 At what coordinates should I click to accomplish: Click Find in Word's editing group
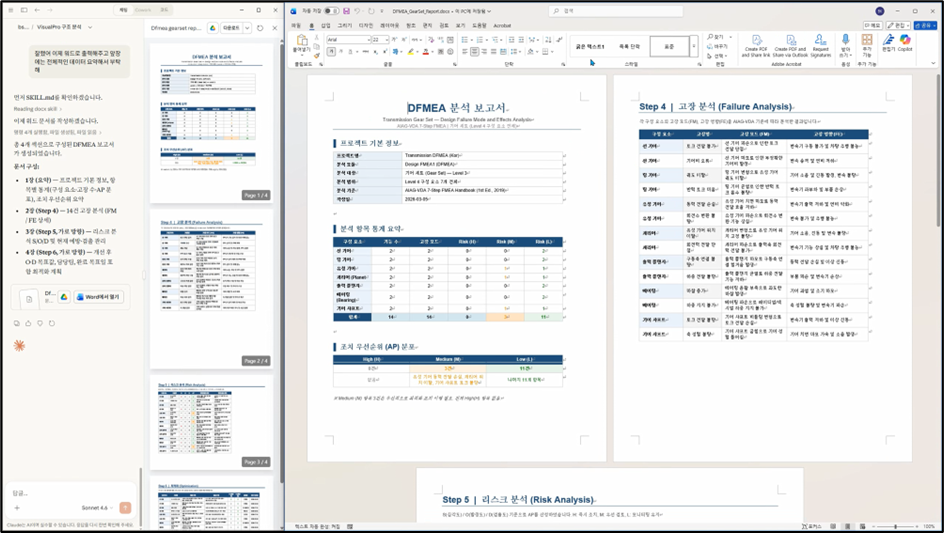point(716,37)
